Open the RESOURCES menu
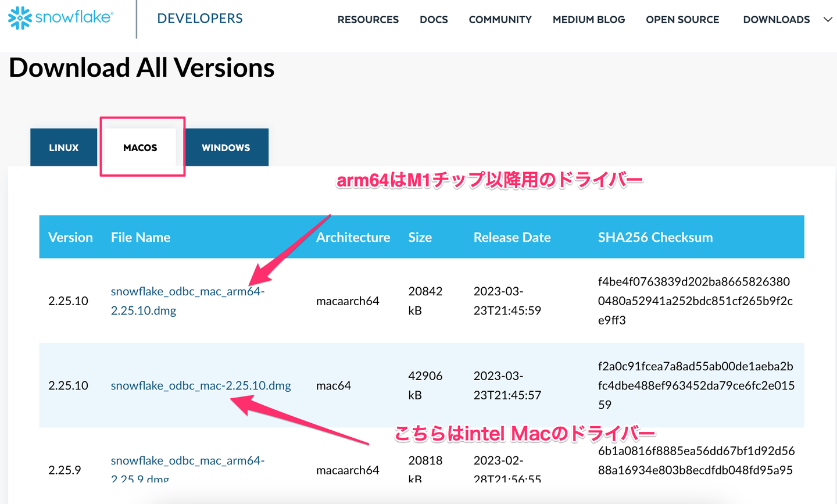837x504 pixels. tap(368, 20)
